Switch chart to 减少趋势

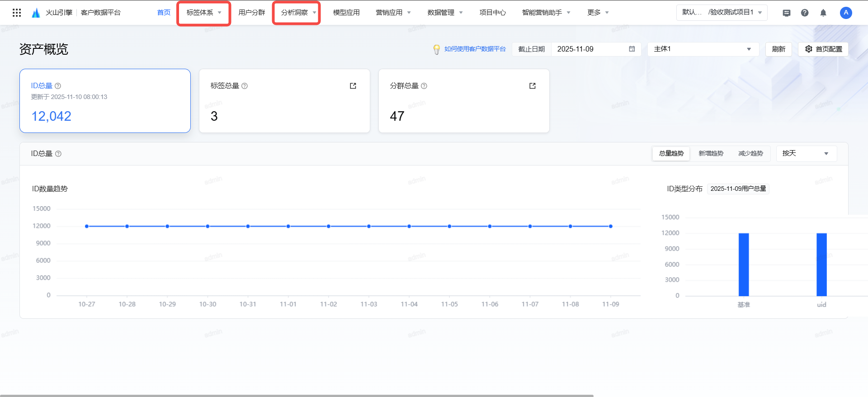click(750, 153)
